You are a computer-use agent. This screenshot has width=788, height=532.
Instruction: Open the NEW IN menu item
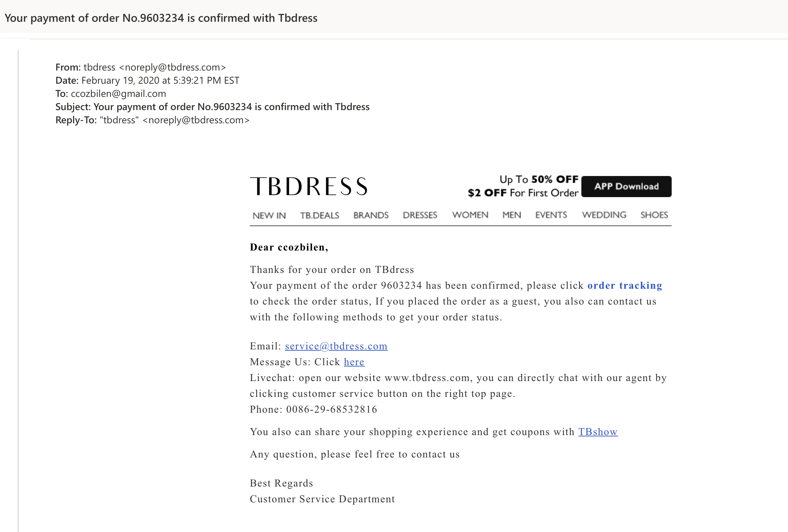tap(269, 215)
